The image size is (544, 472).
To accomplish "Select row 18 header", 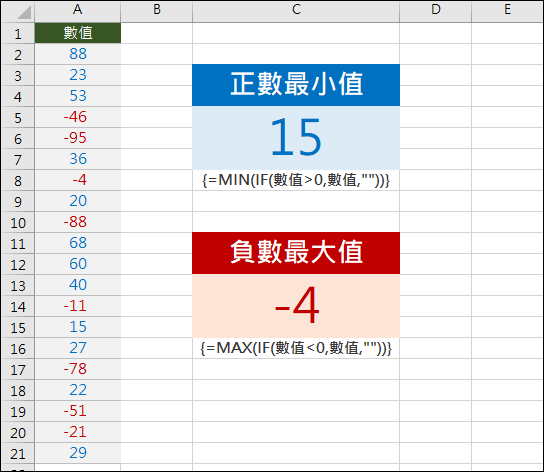I will pos(18,390).
